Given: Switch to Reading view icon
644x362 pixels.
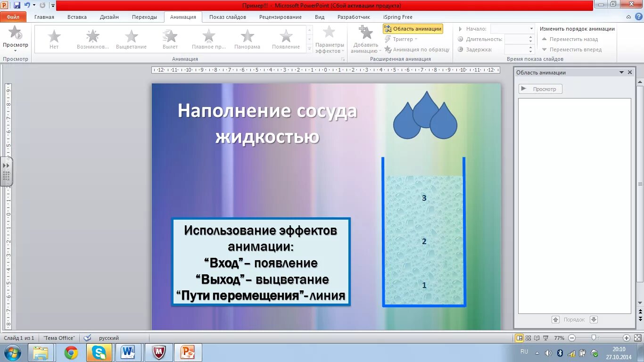Looking at the screenshot, I should [537, 338].
